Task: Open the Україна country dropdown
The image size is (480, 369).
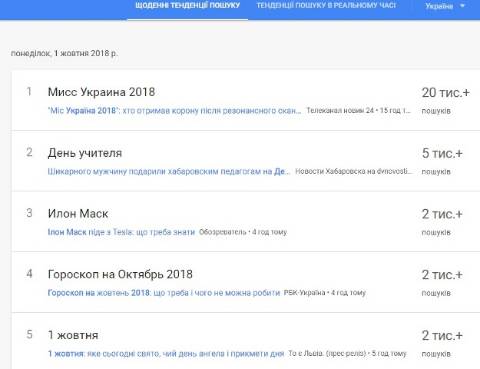Action: tap(445, 6)
